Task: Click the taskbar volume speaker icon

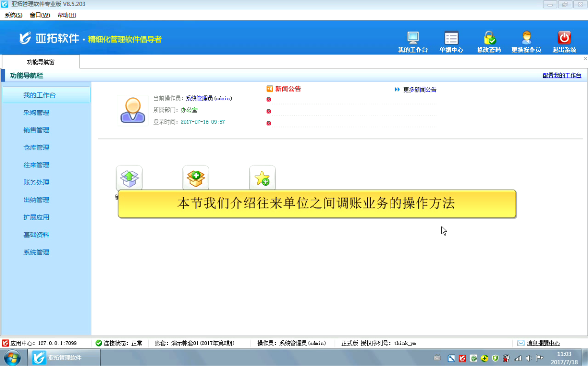Action: [x=529, y=358]
